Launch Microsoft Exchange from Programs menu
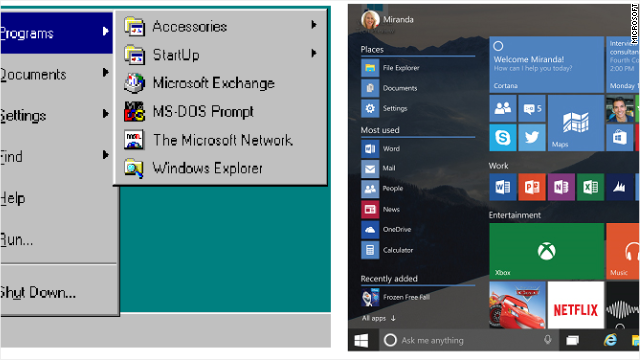 coord(220,83)
